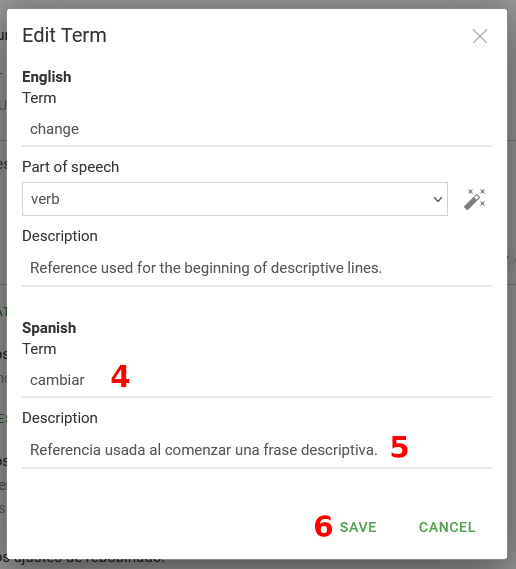Click the 'Description' label under Spanish
The image size is (516, 569).
pos(60,418)
